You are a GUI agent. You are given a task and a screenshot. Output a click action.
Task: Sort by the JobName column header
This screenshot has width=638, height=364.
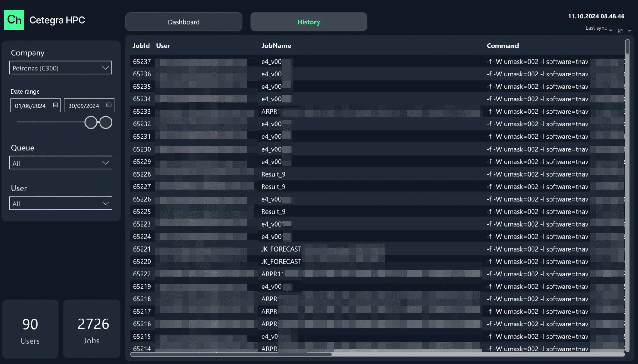(x=276, y=46)
